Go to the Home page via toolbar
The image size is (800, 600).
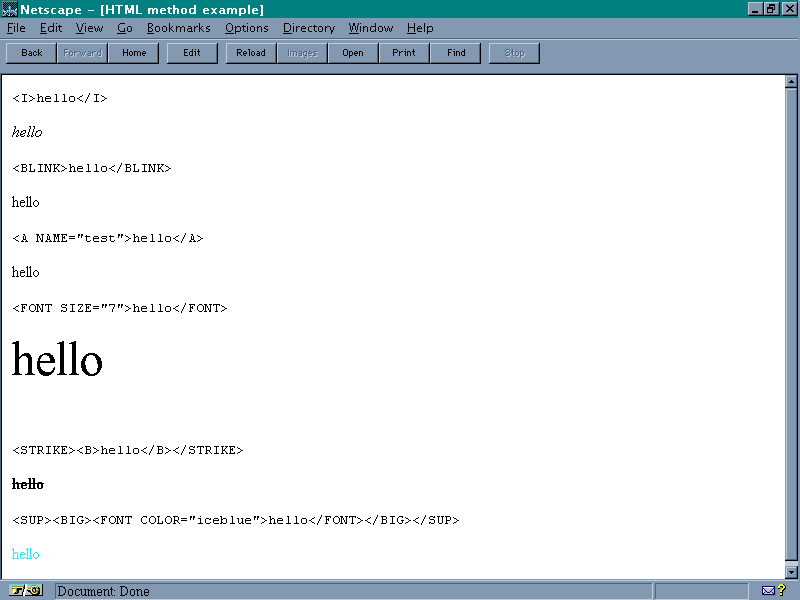(134, 53)
